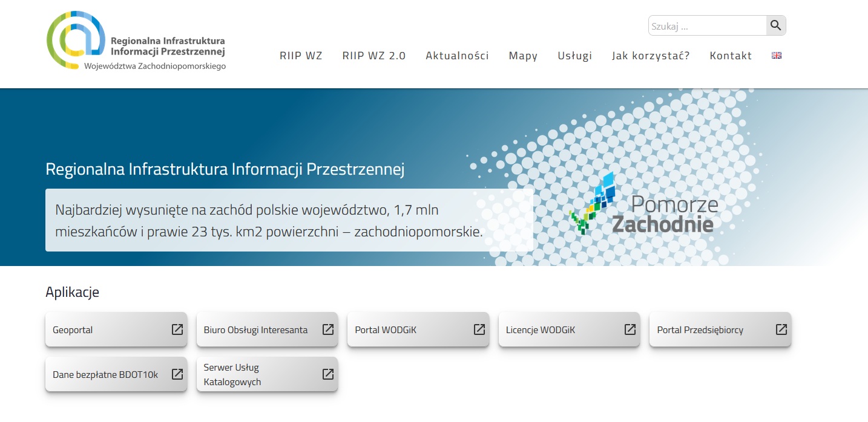
Task: Click the magnifying glass search button
Action: click(x=776, y=25)
